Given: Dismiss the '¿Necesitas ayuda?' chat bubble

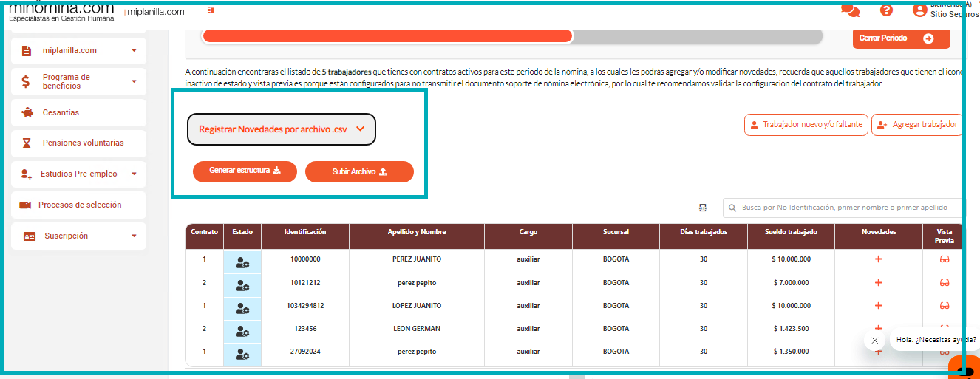Looking at the screenshot, I should pyautogui.click(x=874, y=341).
